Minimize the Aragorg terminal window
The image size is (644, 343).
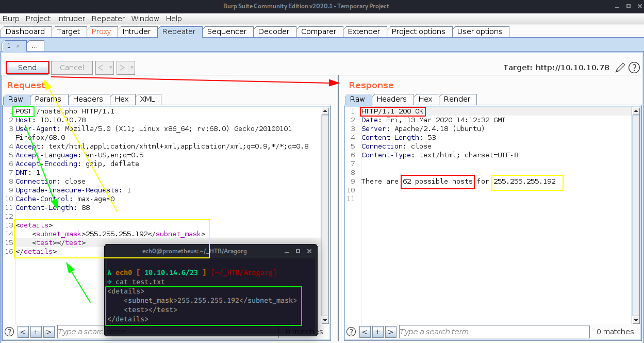(287, 251)
